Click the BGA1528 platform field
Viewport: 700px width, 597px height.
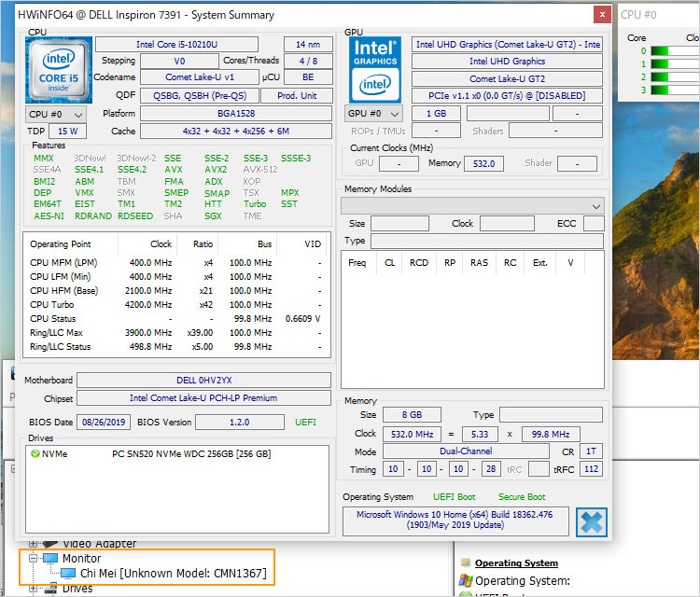236,113
